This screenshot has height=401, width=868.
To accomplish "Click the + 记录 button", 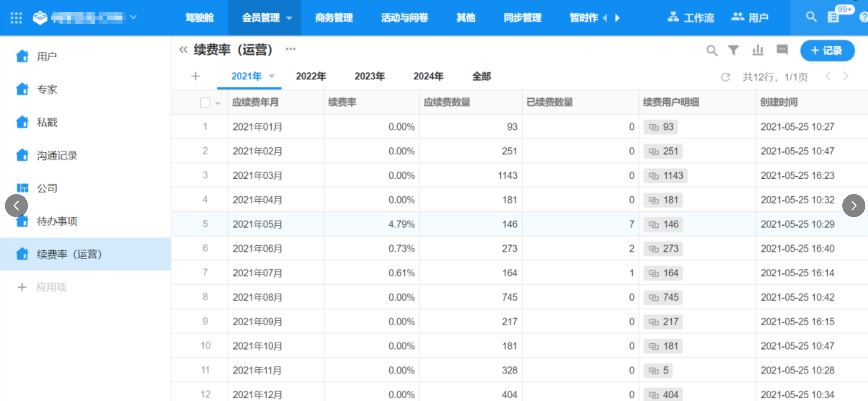I will pyautogui.click(x=827, y=51).
